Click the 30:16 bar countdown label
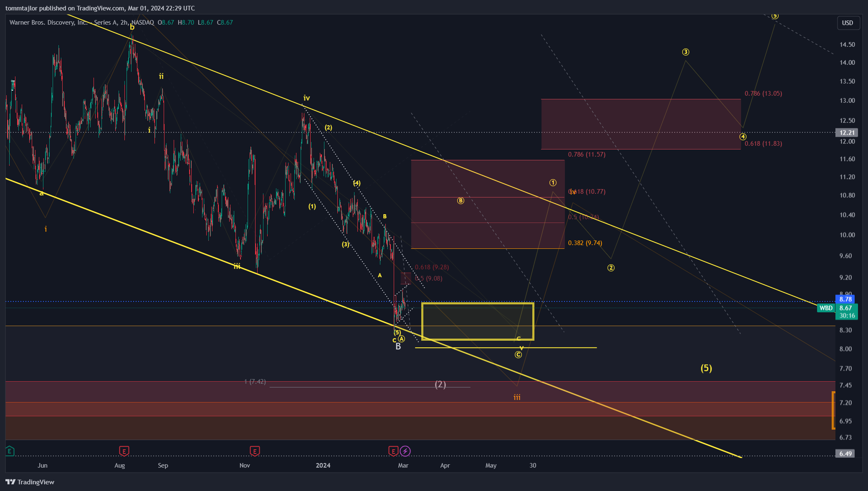This screenshot has width=868, height=491. (846, 316)
